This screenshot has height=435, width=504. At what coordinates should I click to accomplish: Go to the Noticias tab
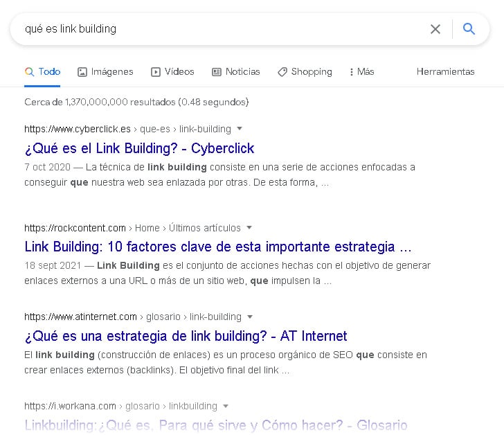(235, 72)
